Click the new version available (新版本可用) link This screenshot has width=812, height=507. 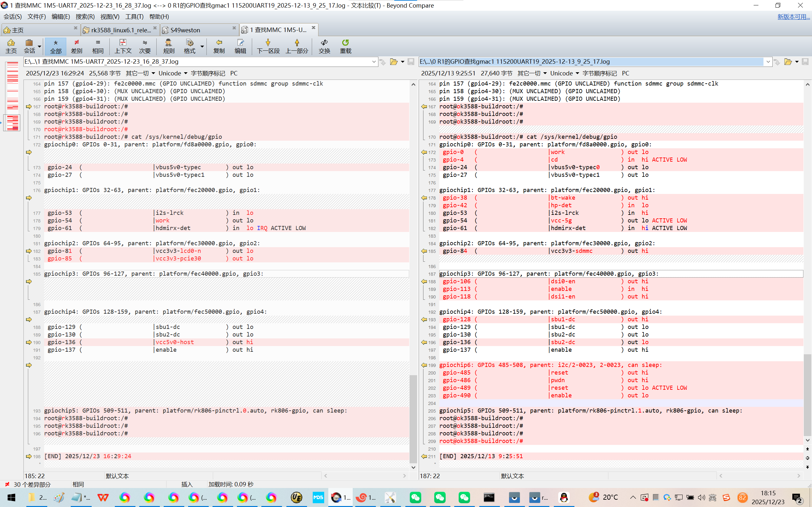[793, 16]
